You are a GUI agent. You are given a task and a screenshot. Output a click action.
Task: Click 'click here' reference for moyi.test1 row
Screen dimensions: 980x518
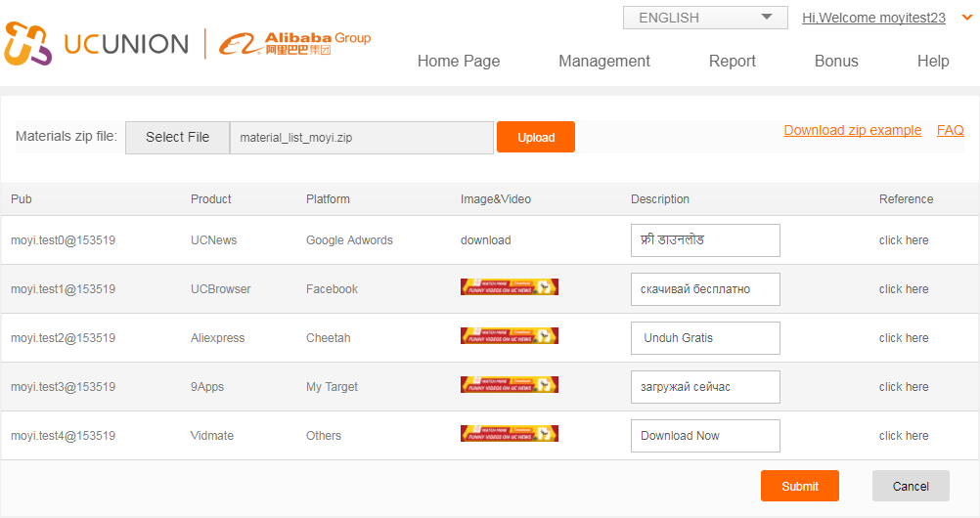904,288
